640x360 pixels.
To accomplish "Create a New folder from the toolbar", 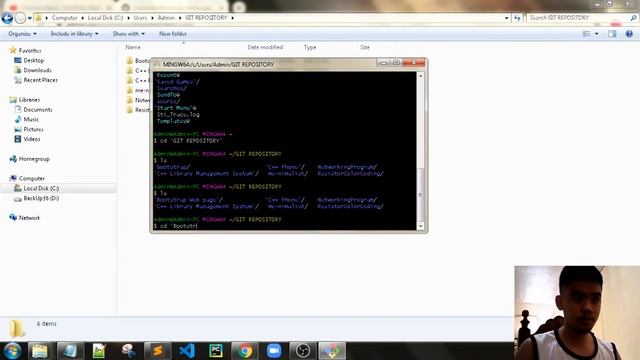I will 173,34.
